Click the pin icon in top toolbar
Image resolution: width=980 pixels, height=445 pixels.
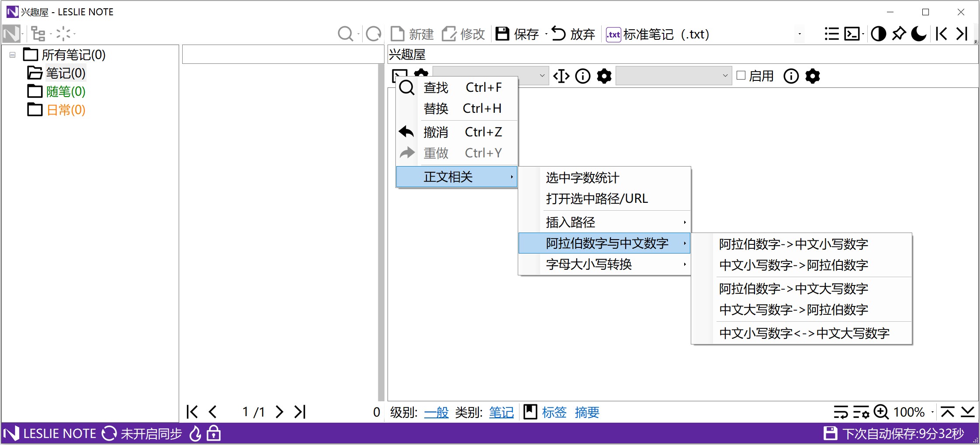[899, 34]
